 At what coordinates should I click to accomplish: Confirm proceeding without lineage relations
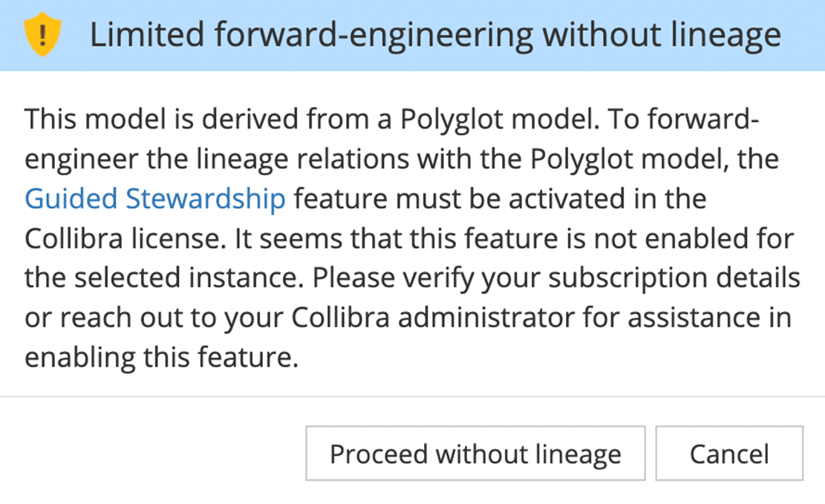[x=475, y=453]
